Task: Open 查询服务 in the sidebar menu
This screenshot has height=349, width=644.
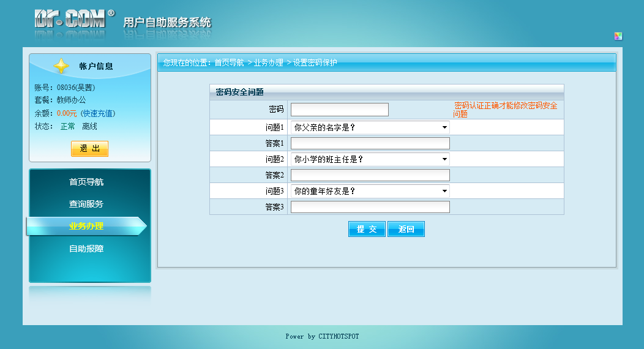Action: pyautogui.click(x=86, y=205)
